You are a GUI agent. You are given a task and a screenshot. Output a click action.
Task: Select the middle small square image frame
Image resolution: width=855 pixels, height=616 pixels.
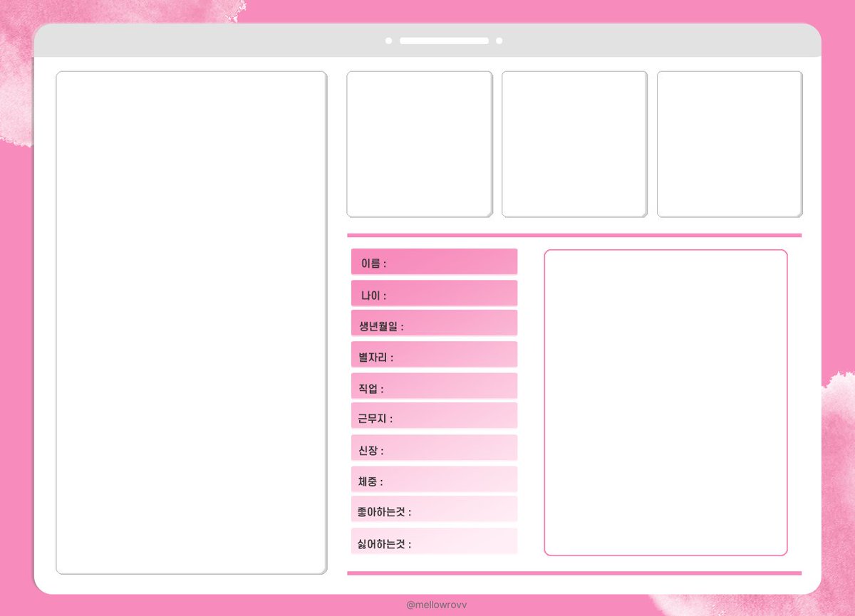tap(574, 144)
